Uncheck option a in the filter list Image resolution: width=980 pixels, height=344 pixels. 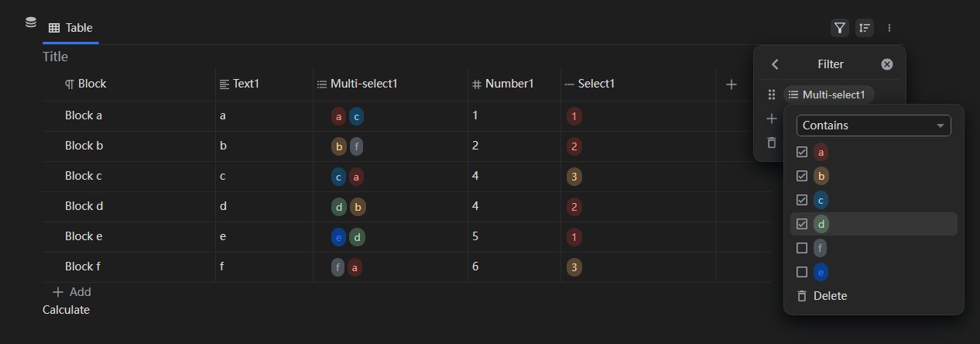[x=802, y=152]
